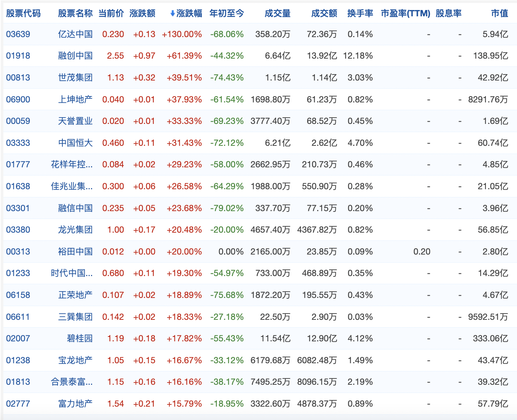
Task: Open the 三巽集团 stock page
Action: (x=75, y=317)
